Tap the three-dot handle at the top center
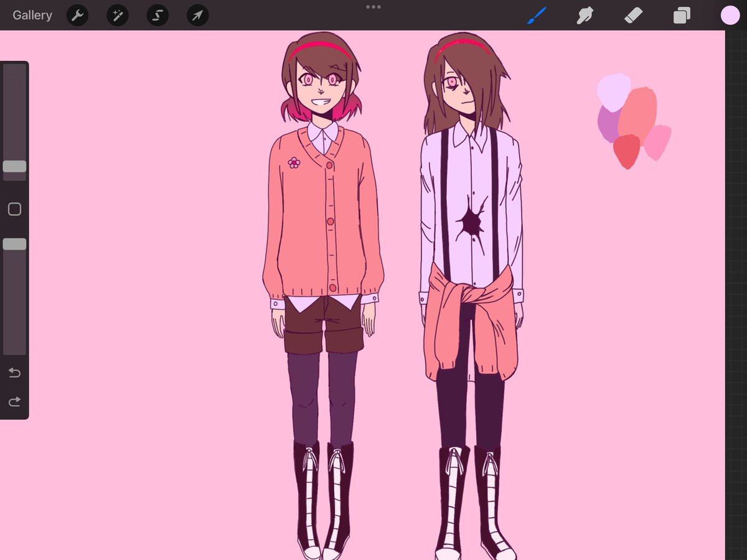Screen dimensions: 747x560 (374, 7)
